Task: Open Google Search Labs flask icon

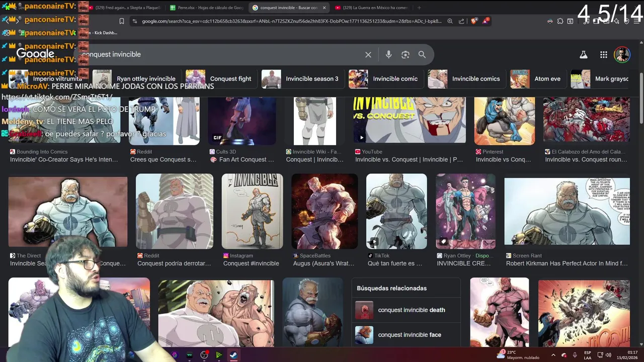Action: pyautogui.click(x=584, y=54)
